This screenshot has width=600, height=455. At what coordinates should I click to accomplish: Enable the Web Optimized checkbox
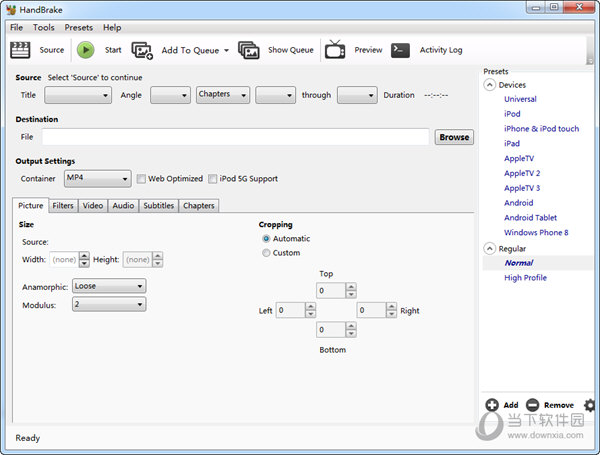pyautogui.click(x=141, y=179)
